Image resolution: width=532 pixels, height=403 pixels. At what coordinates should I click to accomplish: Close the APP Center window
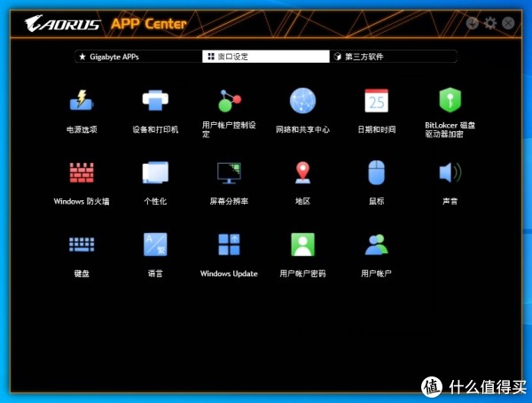(x=508, y=23)
